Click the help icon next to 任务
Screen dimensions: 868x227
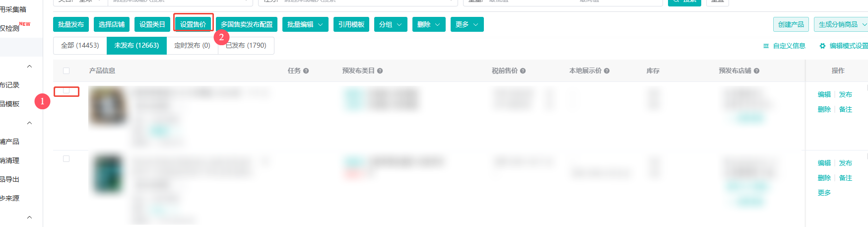(306, 71)
